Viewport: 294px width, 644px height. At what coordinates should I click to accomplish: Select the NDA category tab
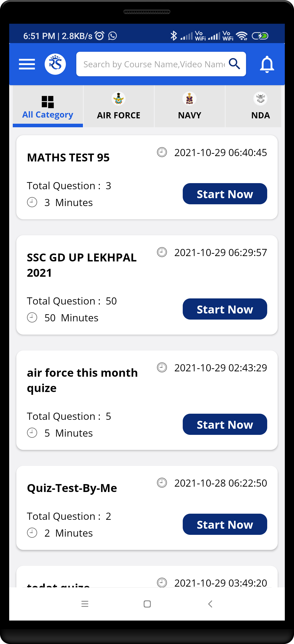[260, 115]
